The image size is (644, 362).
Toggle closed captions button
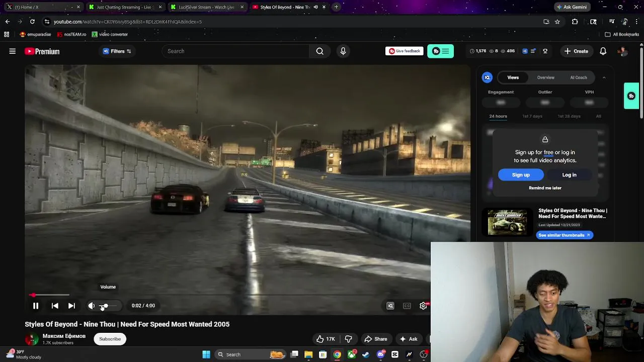[407, 306]
